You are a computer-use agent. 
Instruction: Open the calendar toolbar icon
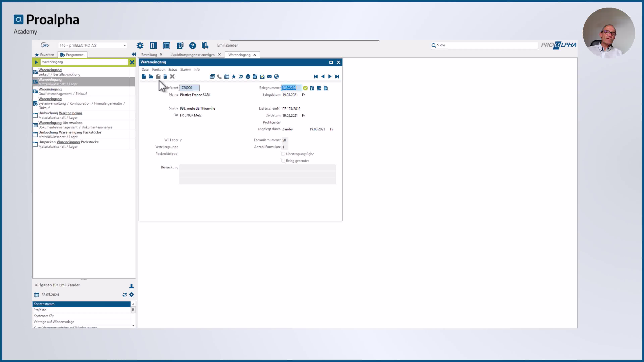pos(227,76)
